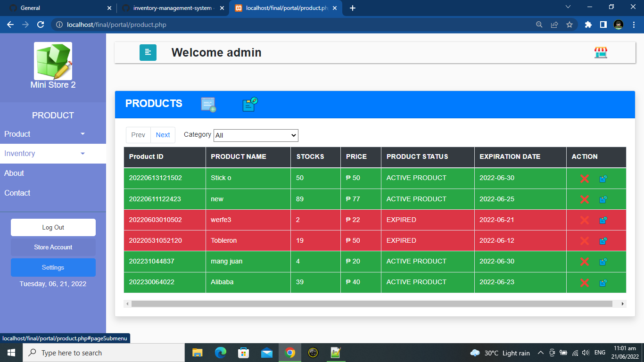Delete the product named new
644x362 pixels.
point(585,199)
